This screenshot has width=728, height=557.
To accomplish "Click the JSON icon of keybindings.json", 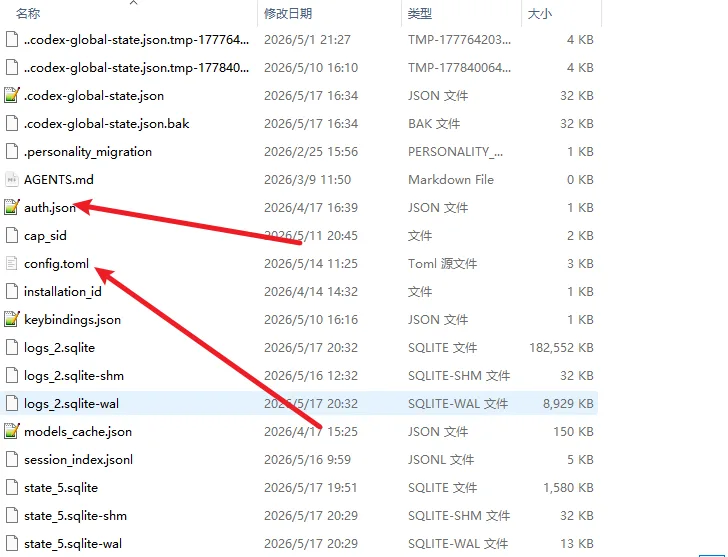I will (12, 319).
